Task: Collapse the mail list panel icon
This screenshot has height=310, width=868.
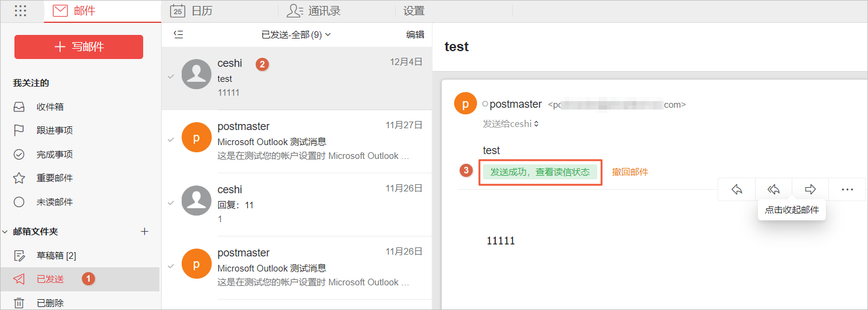Action: point(178,35)
